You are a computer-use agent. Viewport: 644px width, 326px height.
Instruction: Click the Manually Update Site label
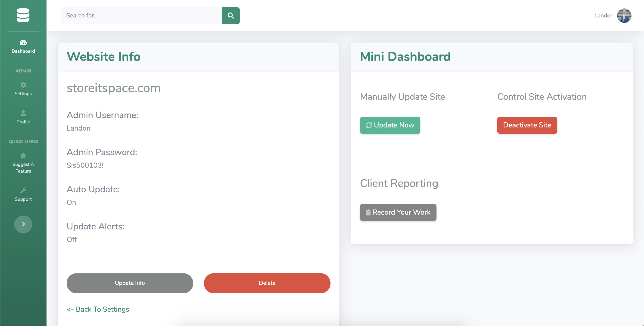click(x=402, y=97)
